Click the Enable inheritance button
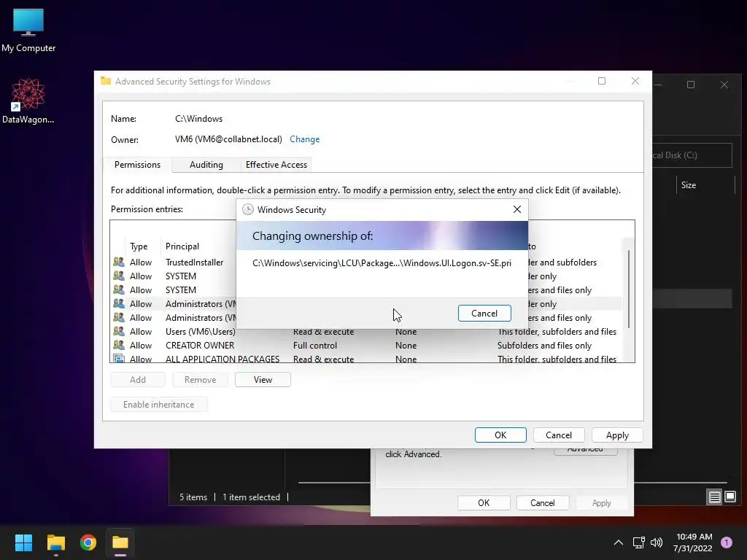 tap(158, 404)
